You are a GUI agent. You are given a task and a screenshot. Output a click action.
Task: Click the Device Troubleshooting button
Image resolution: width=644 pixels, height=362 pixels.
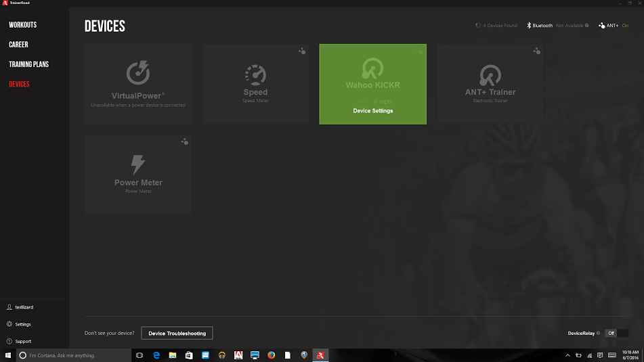pyautogui.click(x=177, y=334)
